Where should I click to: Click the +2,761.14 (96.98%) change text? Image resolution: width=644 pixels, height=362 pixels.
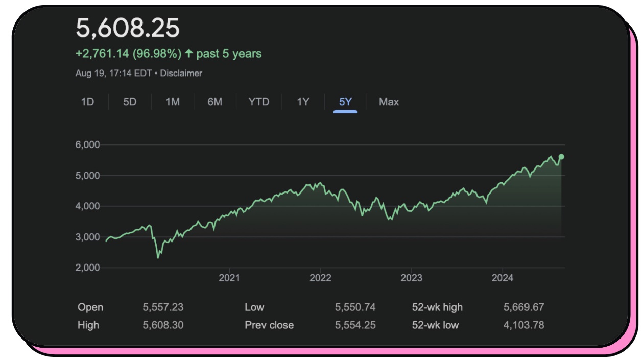point(128,53)
